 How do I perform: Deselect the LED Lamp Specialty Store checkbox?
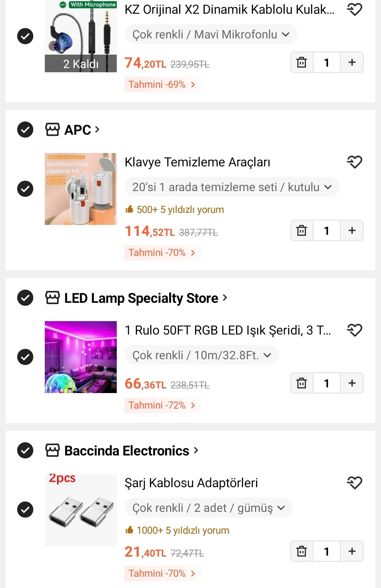click(x=25, y=298)
